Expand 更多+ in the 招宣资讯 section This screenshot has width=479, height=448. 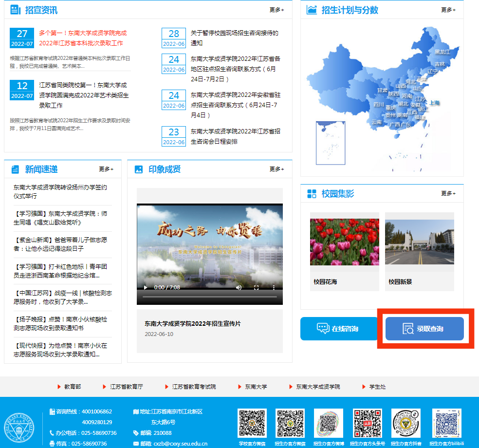coord(276,10)
